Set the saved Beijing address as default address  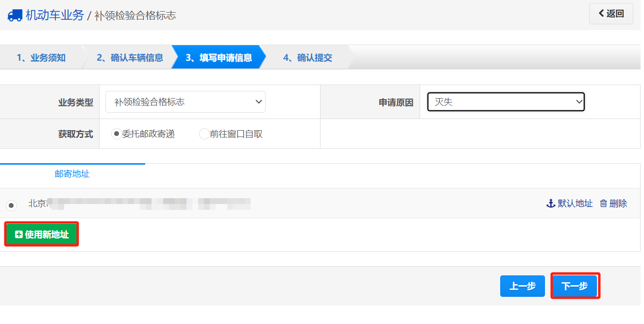tap(573, 204)
